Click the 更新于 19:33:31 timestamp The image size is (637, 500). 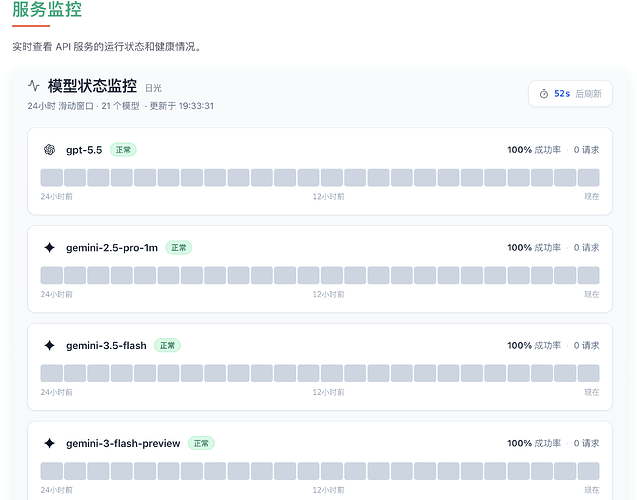coord(181,106)
